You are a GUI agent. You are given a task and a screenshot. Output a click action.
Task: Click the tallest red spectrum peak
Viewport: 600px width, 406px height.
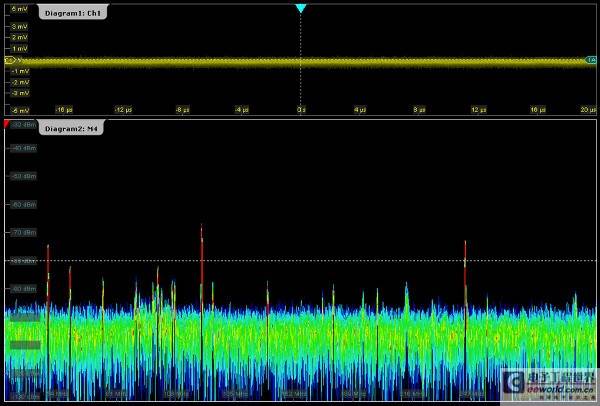[x=202, y=268]
